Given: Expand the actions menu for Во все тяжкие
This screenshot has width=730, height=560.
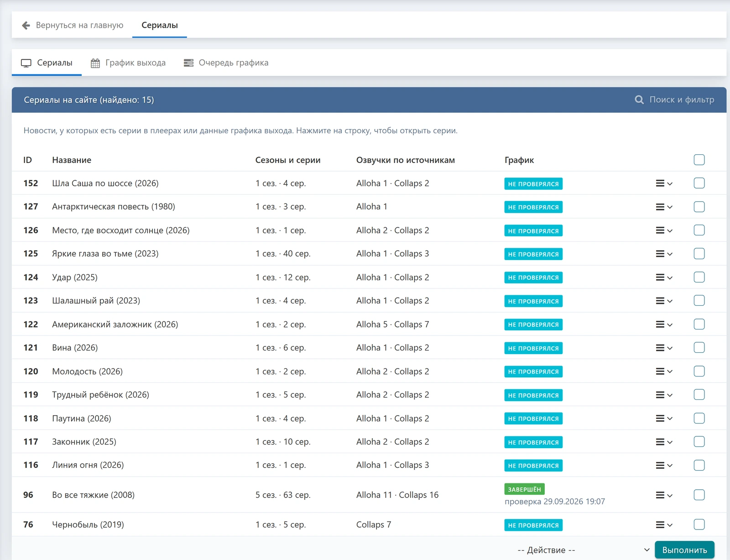Looking at the screenshot, I should (664, 495).
